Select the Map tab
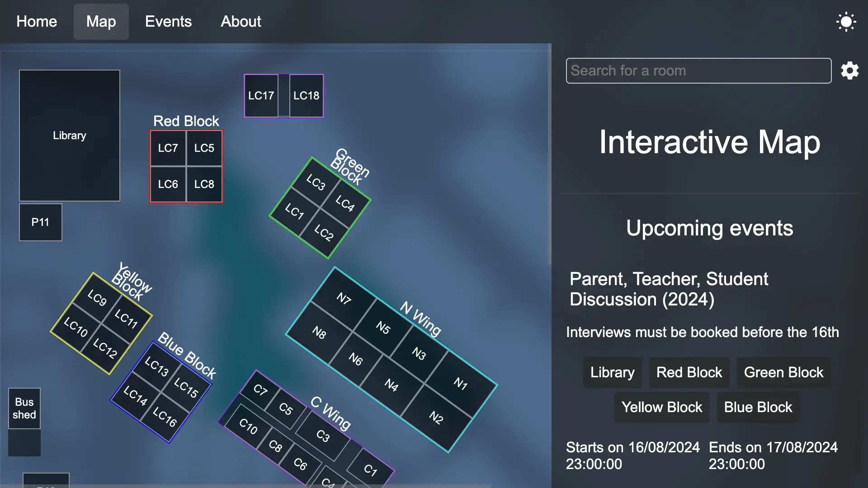 coord(101,22)
